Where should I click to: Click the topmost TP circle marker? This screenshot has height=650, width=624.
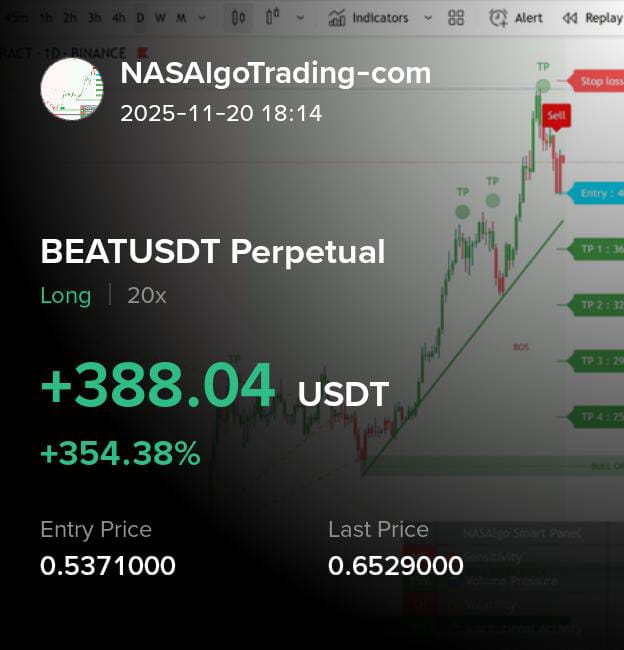[543, 87]
